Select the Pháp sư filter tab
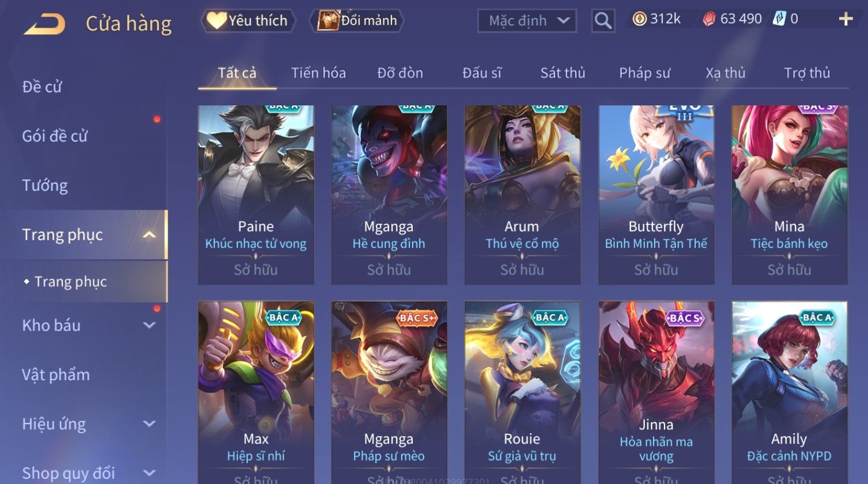Viewport: 868px width, 484px height. coord(644,73)
